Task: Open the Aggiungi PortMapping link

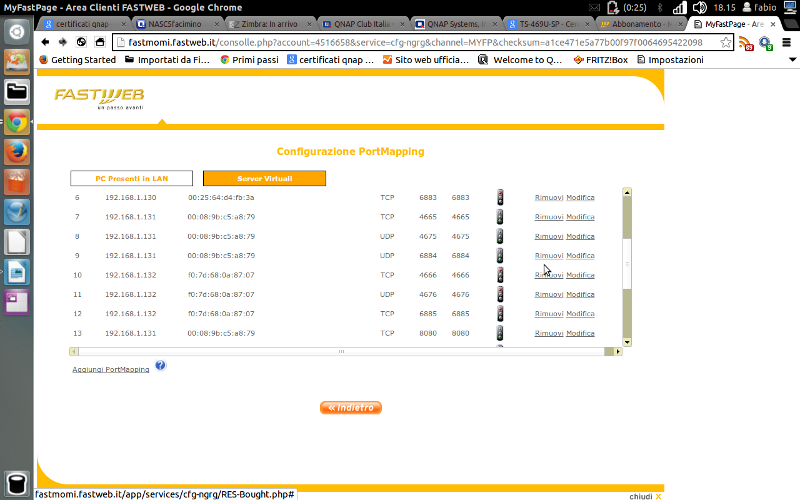Action: coord(111,369)
